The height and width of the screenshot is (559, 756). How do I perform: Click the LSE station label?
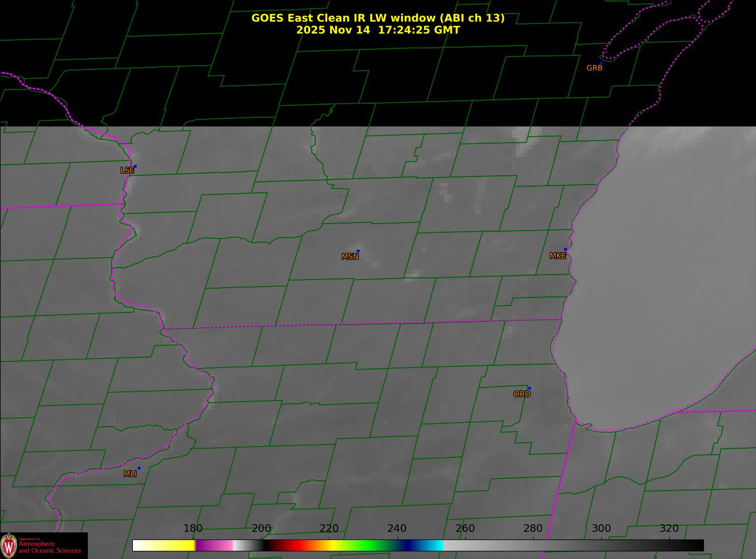[127, 170]
